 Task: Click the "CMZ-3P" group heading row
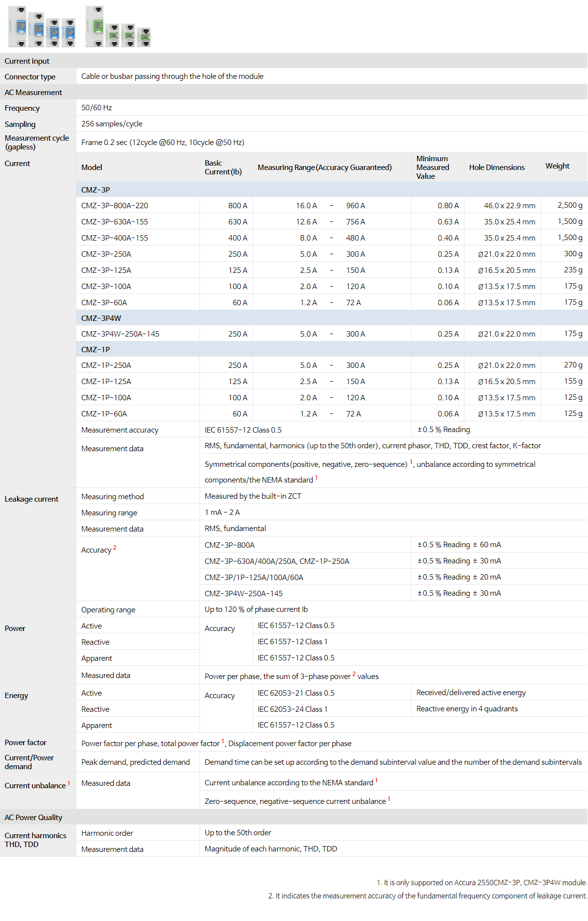[332, 190]
